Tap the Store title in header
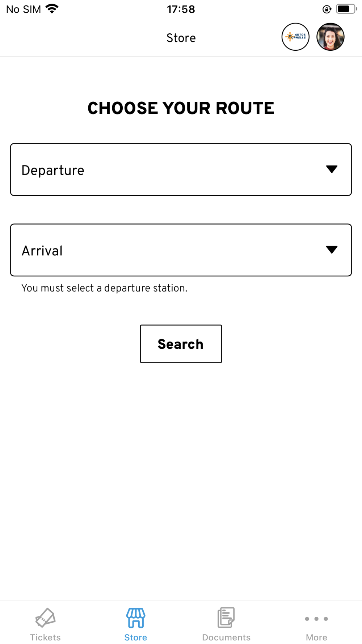 181,38
